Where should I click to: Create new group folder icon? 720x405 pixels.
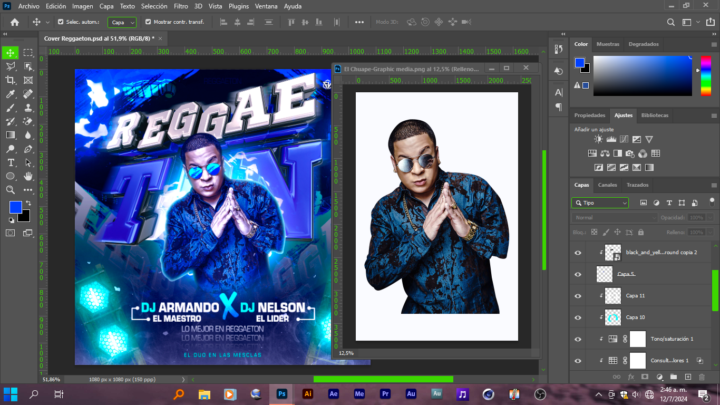click(x=673, y=377)
